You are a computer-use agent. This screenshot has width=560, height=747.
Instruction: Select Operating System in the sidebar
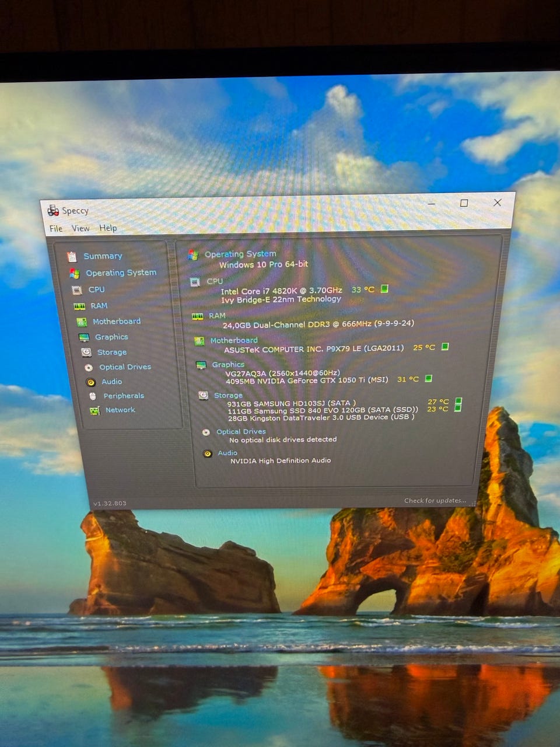(121, 273)
